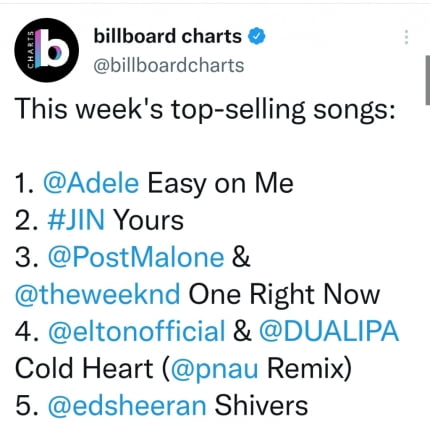Open the @eltonofficial mention

click(x=137, y=331)
